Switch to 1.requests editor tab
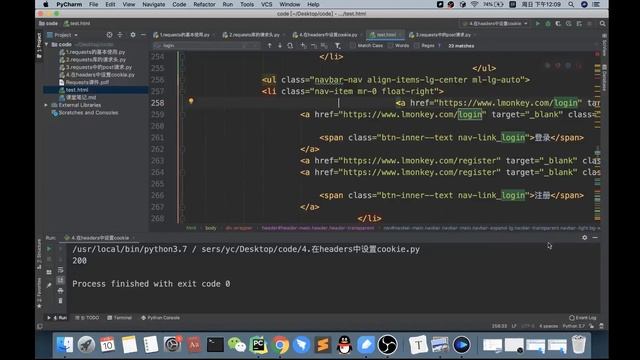Screen dimensions: 640x360 click(184, 35)
